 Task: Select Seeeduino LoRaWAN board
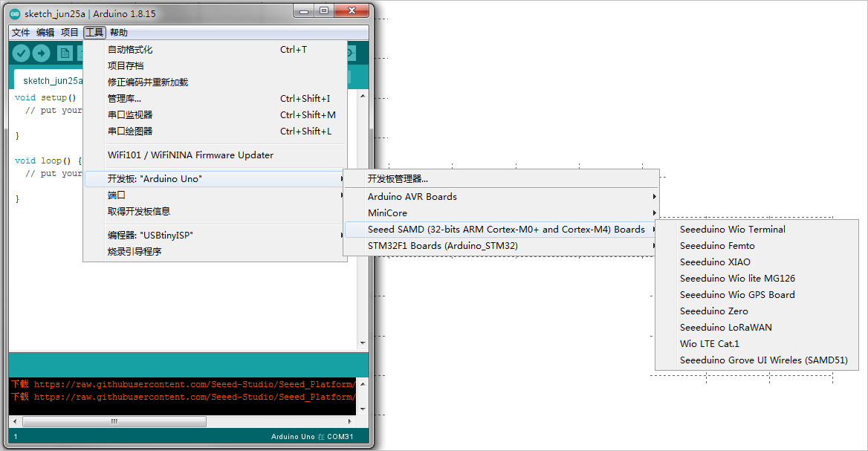(757, 328)
